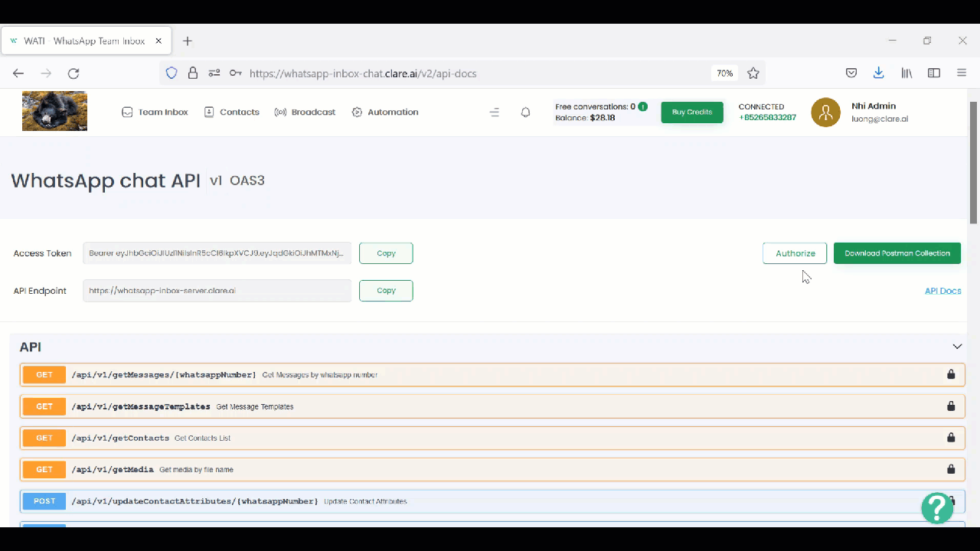Open the Automation menu item
Image resolution: width=980 pixels, height=551 pixels.
(x=385, y=112)
